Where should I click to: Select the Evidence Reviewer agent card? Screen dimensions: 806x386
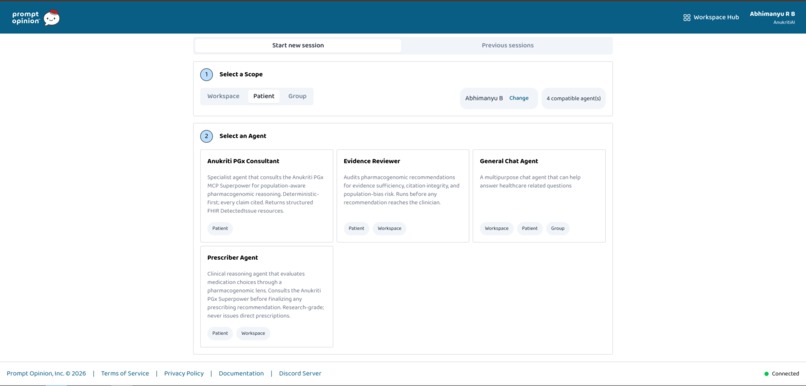click(x=403, y=196)
